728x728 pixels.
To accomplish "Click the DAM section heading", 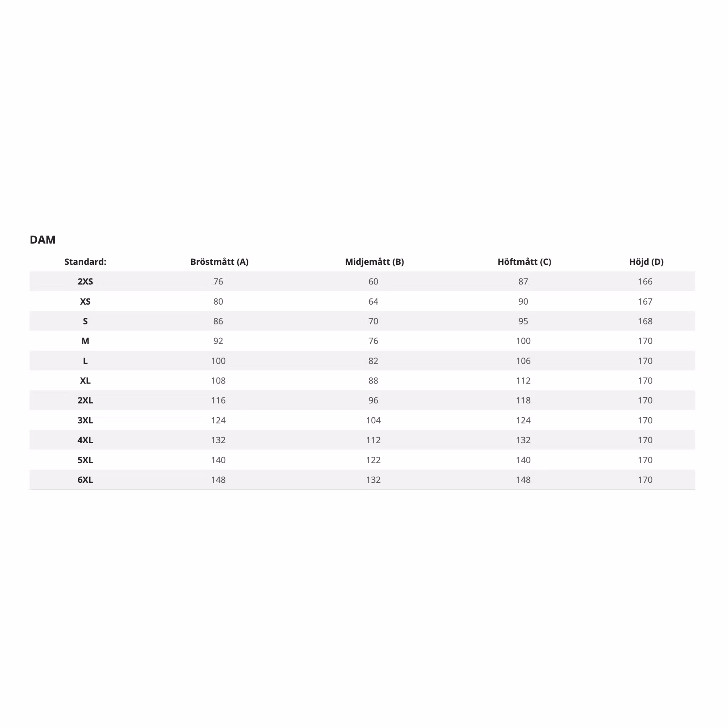I will 43,240.
